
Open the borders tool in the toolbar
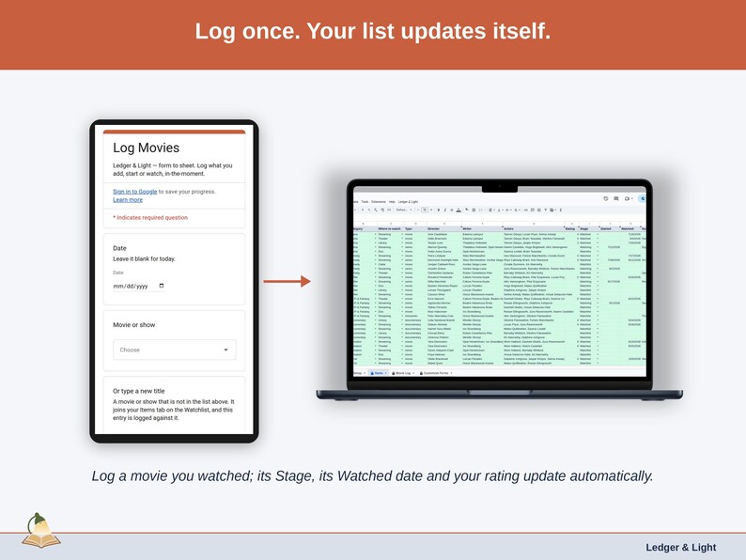pos(474,210)
